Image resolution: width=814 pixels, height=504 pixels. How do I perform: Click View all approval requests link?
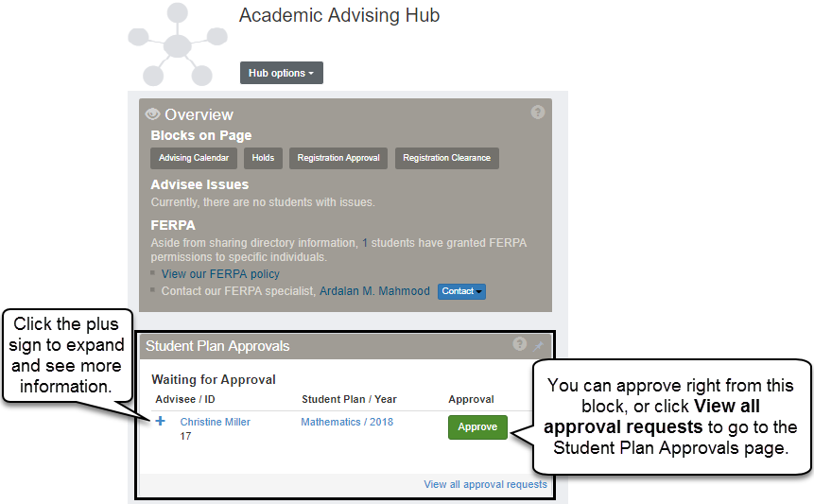(485, 484)
